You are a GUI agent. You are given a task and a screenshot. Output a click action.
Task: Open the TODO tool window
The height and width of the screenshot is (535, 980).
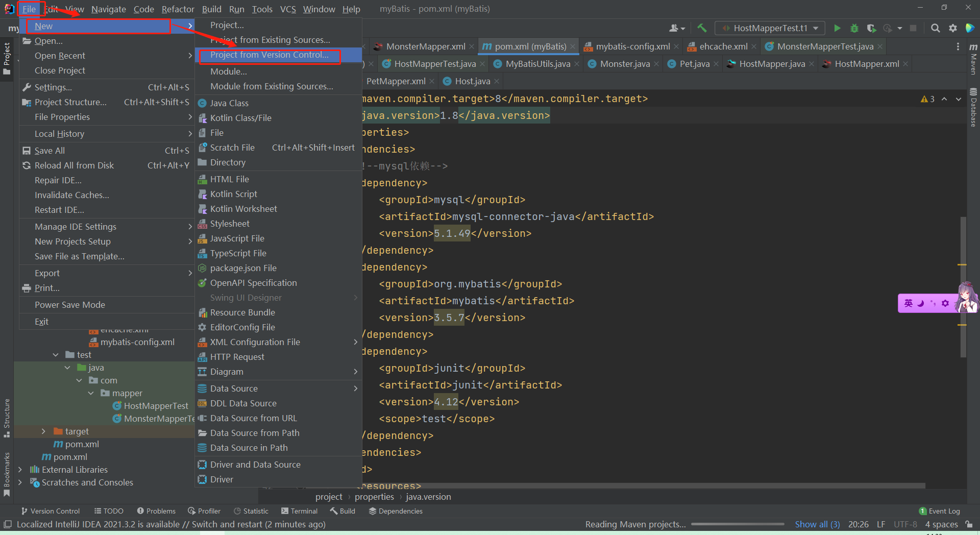(x=109, y=511)
